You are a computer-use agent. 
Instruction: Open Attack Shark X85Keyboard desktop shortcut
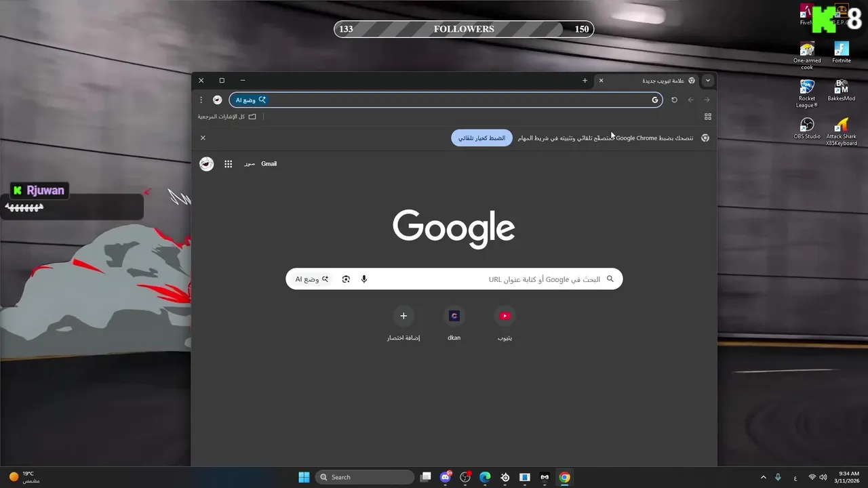coord(842,131)
